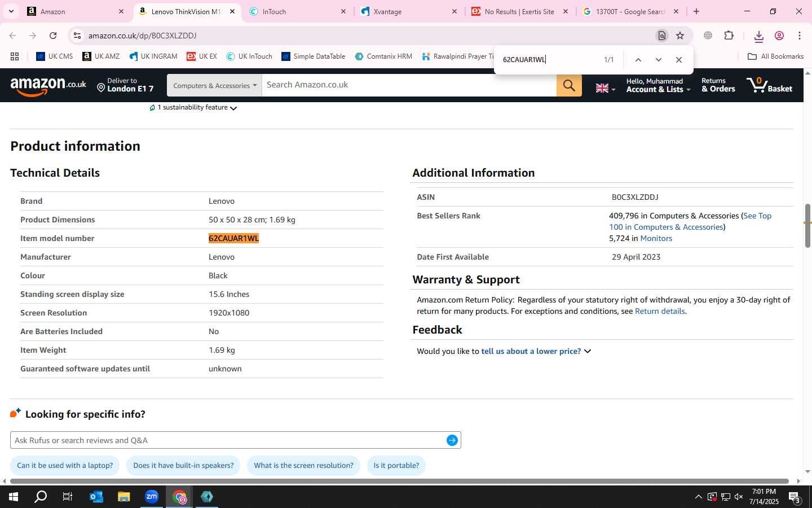
Task: Open the Extensions puzzle icon
Action: click(x=729, y=36)
